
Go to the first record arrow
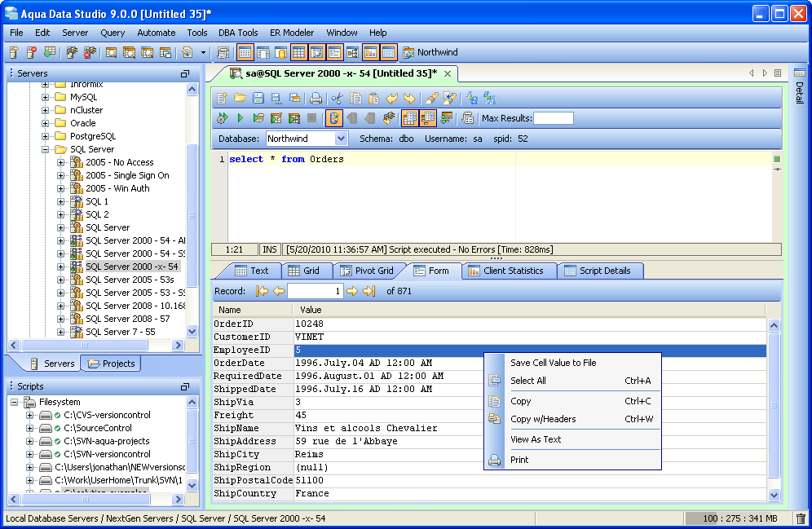click(262, 291)
